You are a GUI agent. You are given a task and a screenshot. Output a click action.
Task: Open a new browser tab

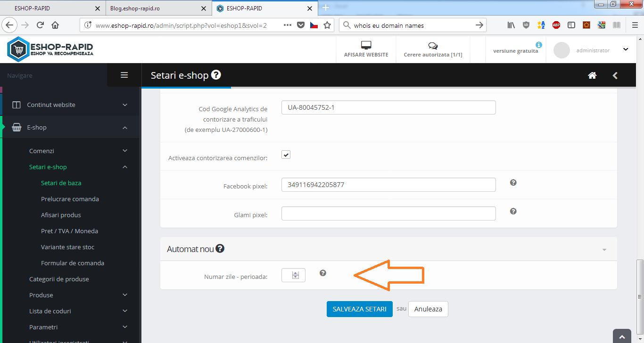[325, 8]
